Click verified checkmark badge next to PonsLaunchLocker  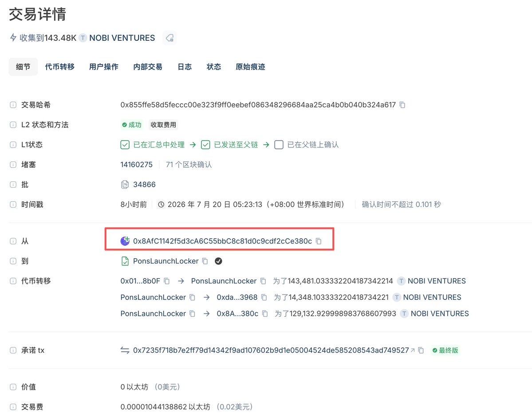click(218, 261)
